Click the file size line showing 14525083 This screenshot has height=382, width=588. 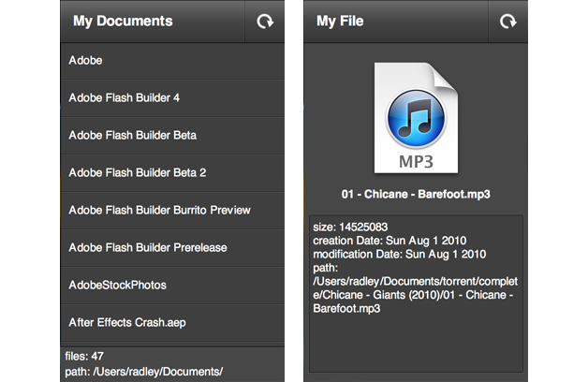(351, 228)
